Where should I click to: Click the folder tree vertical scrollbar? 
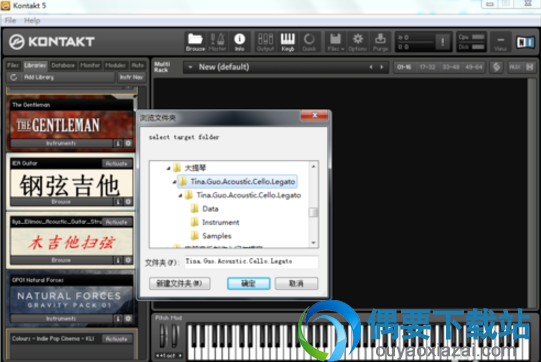point(313,204)
